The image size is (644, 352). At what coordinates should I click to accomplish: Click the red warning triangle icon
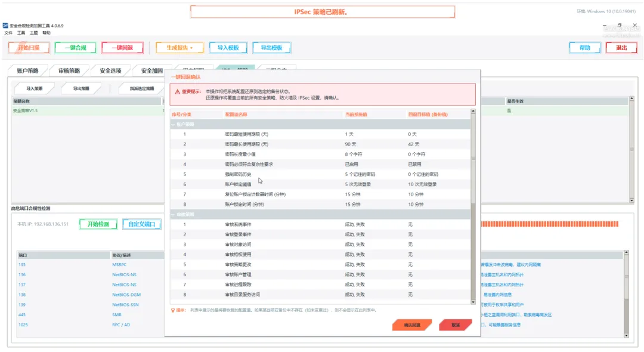pyautogui.click(x=178, y=92)
